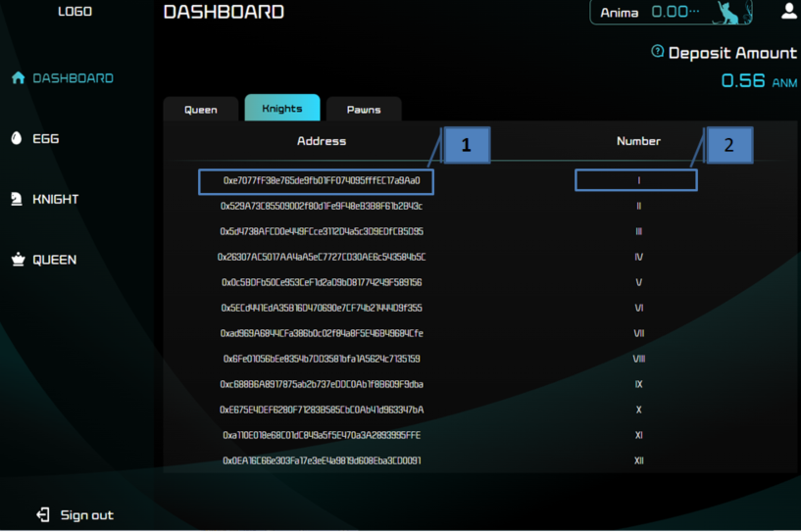Go to KNIGHT sidebar item

pyautogui.click(x=56, y=199)
